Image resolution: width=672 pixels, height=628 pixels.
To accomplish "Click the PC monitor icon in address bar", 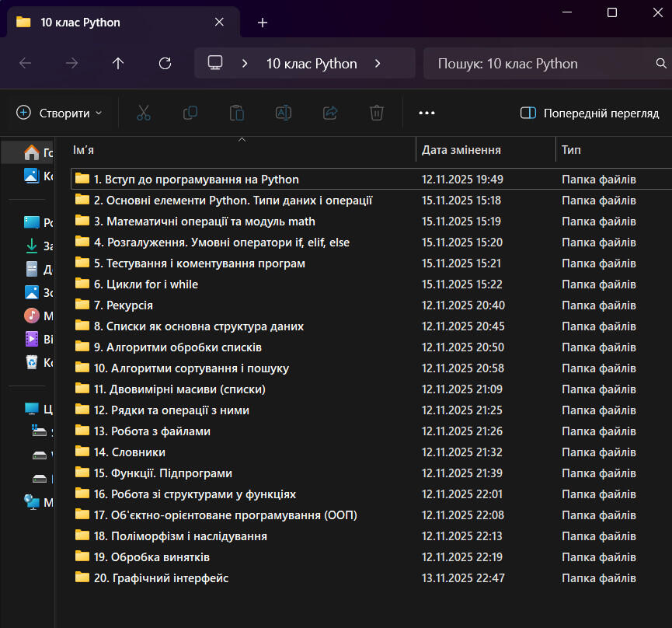I will (215, 63).
